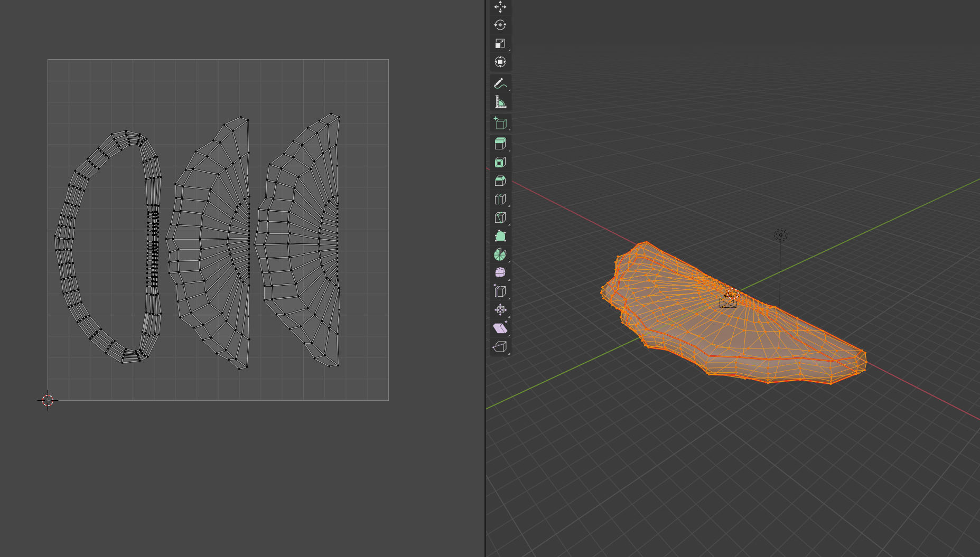Select the Rotate tool
This screenshot has height=557, width=980.
pyautogui.click(x=500, y=25)
